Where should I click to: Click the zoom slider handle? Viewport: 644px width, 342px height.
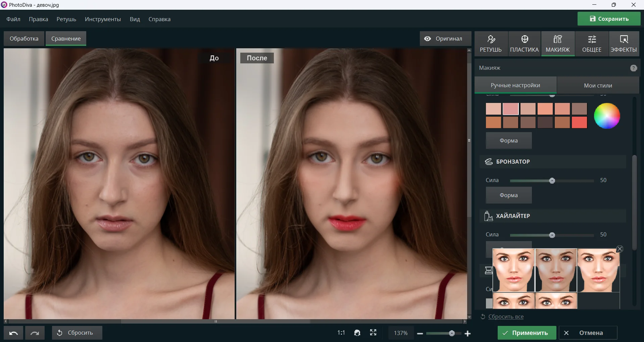coord(452,333)
